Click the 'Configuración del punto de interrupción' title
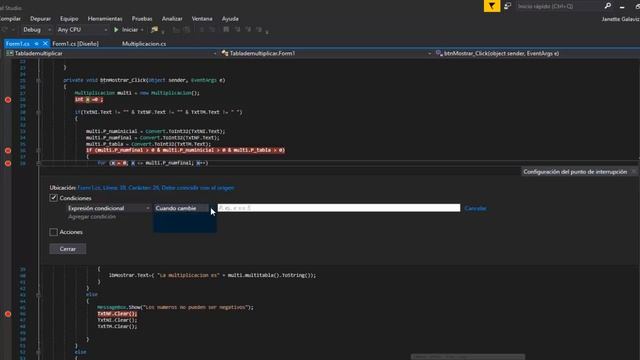Image resolution: width=640 pixels, height=360 pixels. [575, 172]
